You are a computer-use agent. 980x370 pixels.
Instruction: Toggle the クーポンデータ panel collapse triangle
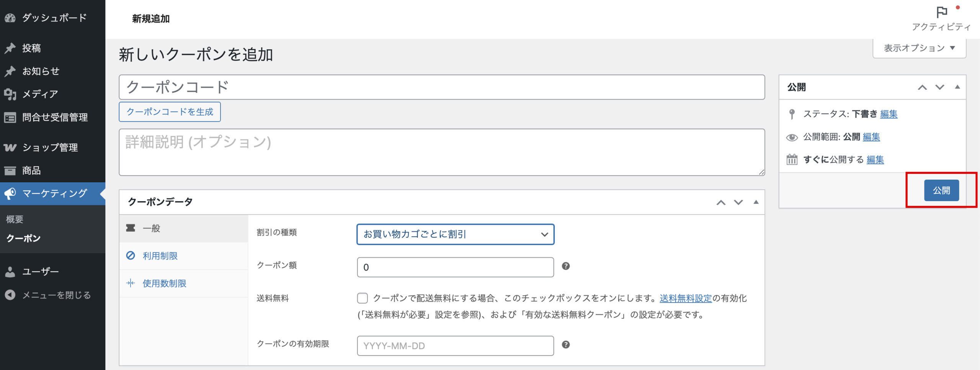(x=756, y=202)
